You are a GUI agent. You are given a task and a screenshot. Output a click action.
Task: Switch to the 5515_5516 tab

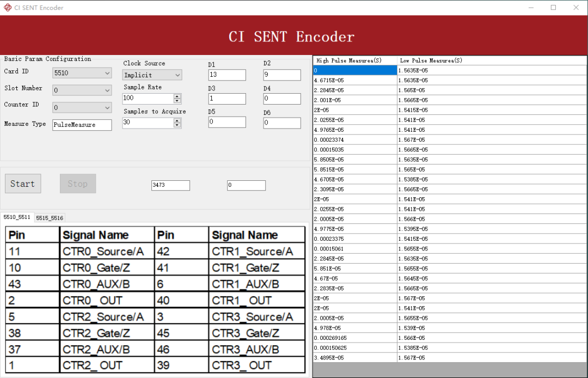(49, 217)
